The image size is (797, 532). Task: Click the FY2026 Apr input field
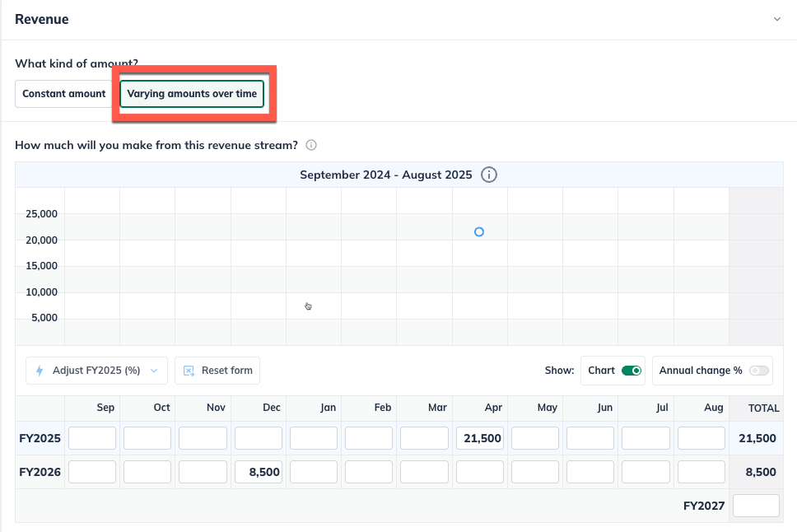coord(480,472)
